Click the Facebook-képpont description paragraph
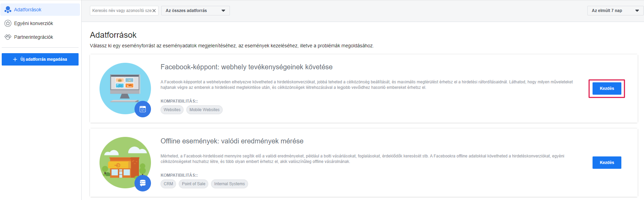 [x=367, y=85]
